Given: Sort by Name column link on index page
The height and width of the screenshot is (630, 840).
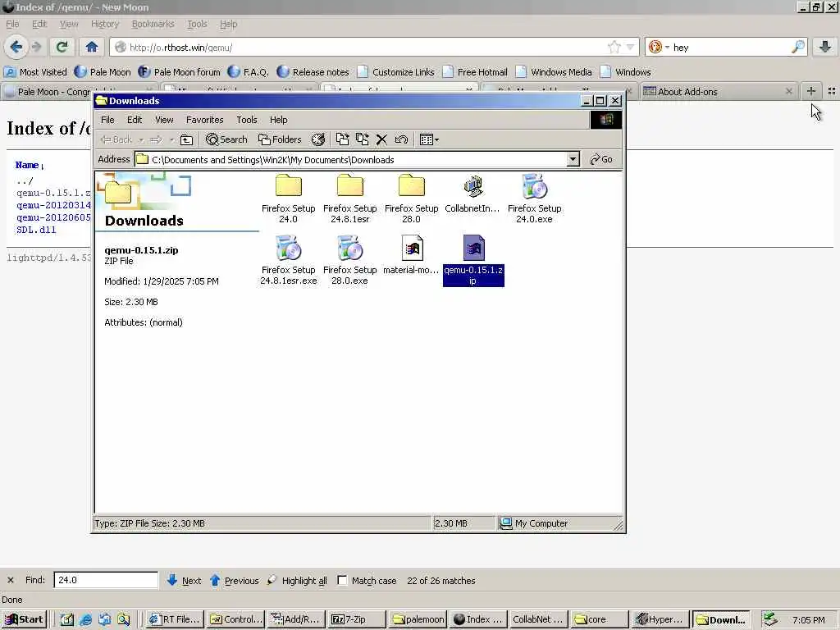Looking at the screenshot, I should [27, 165].
